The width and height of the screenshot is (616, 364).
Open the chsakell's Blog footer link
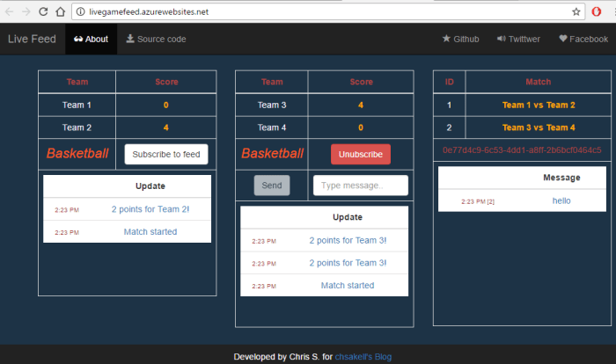coord(363,357)
